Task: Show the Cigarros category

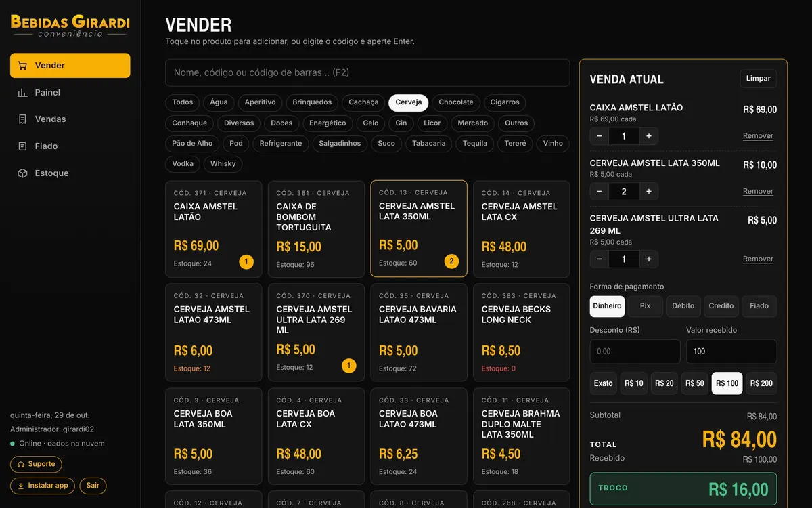Action: coord(505,102)
